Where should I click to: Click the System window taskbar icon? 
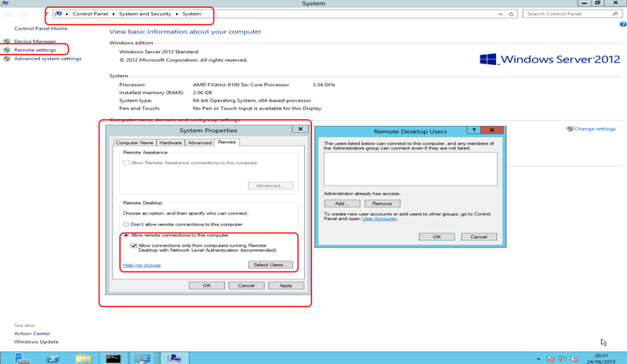(x=174, y=359)
